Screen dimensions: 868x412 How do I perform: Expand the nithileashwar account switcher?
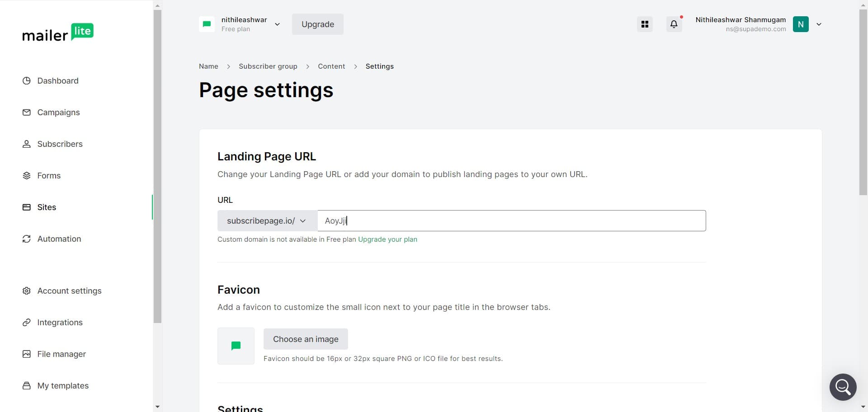coord(277,24)
